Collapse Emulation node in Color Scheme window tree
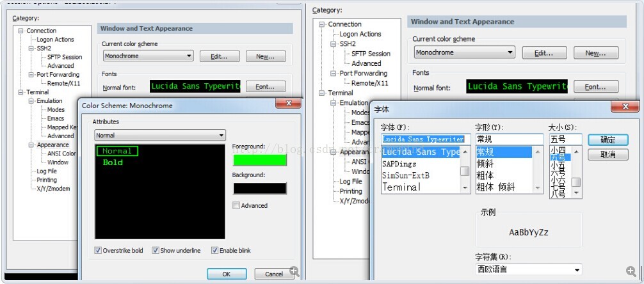This screenshot has height=284, width=644. (x=31, y=101)
